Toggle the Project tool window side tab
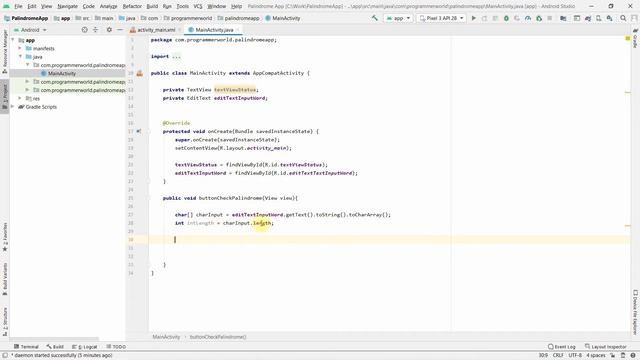This screenshot has width=640, height=360. click(4, 95)
